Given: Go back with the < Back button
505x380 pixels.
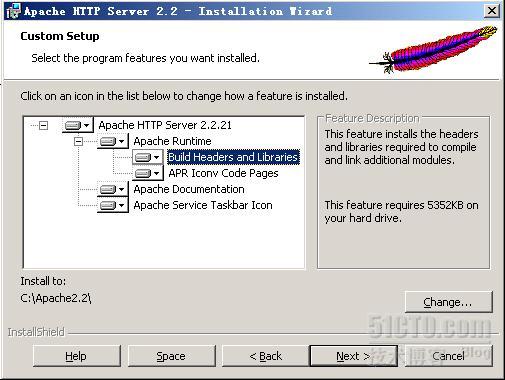Looking at the screenshot, I should 266,356.
